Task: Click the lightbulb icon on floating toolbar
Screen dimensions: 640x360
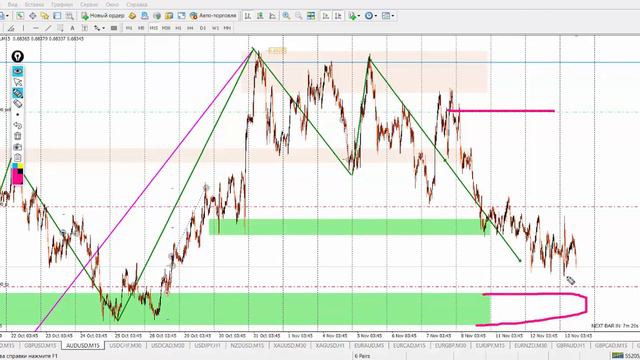Action: tap(18, 56)
